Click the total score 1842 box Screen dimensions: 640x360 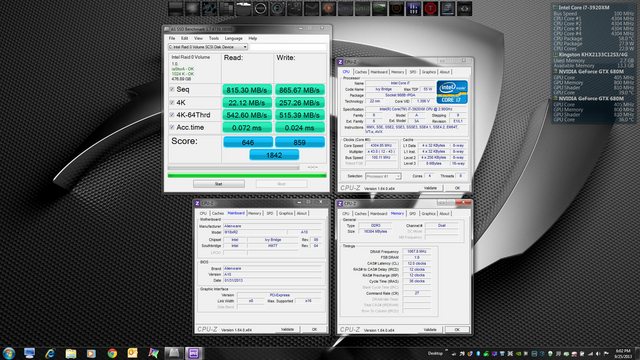(274, 155)
